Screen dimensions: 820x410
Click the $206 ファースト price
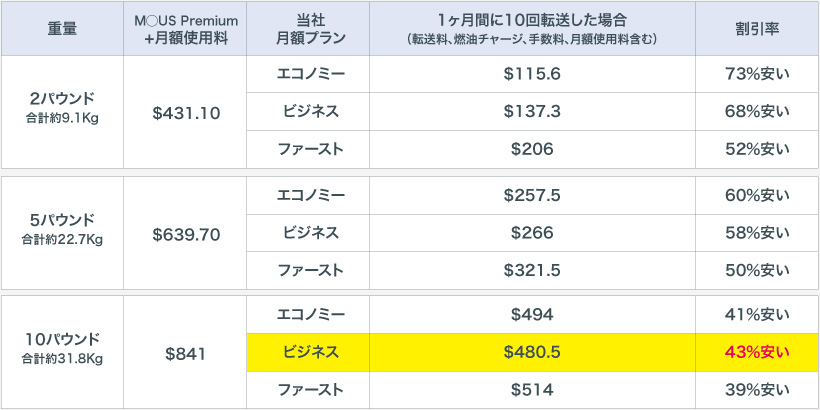tap(532, 149)
